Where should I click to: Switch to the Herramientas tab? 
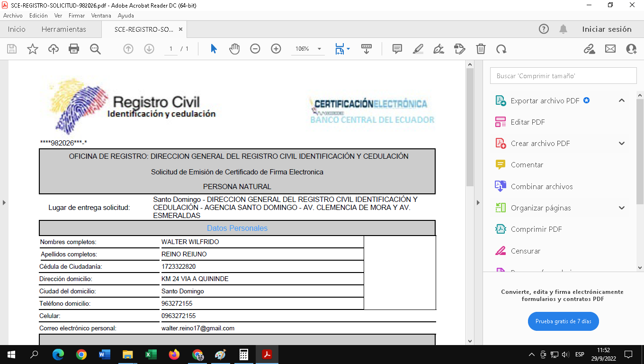coord(64,29)
